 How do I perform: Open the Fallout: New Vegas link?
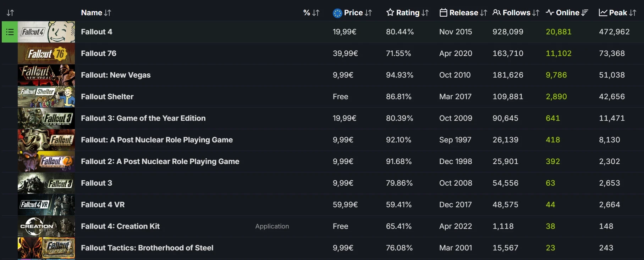[x=116, y=75]
